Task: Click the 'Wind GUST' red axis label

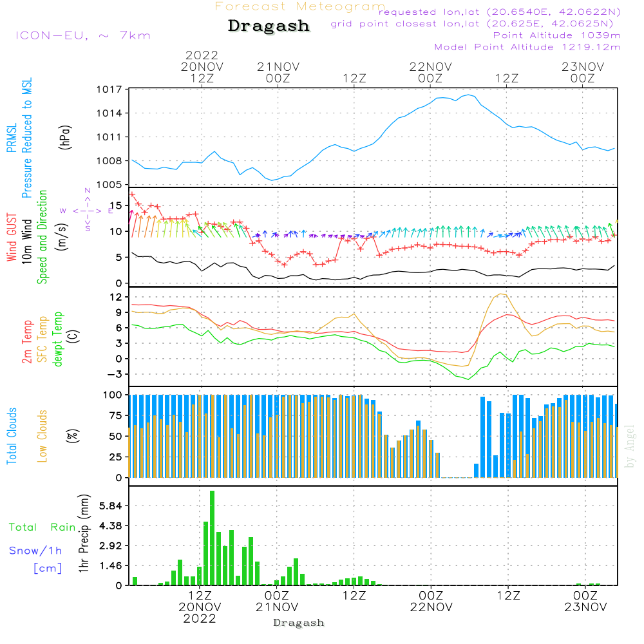Action: point(12,238)
